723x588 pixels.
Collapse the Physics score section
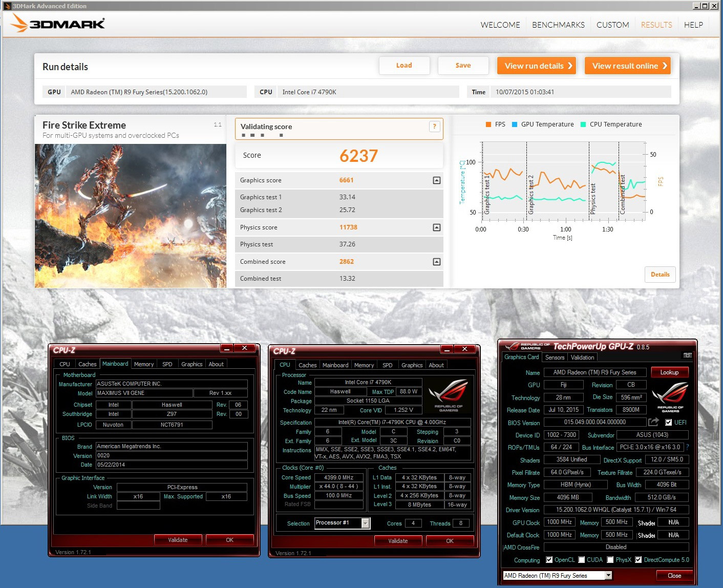[436, 227]
